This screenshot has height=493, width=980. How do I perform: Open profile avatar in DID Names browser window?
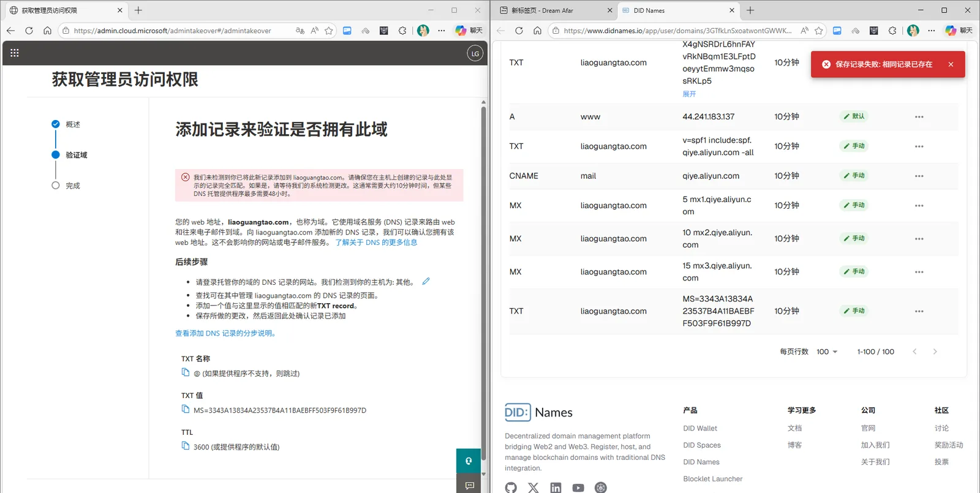tap(913, 31)
